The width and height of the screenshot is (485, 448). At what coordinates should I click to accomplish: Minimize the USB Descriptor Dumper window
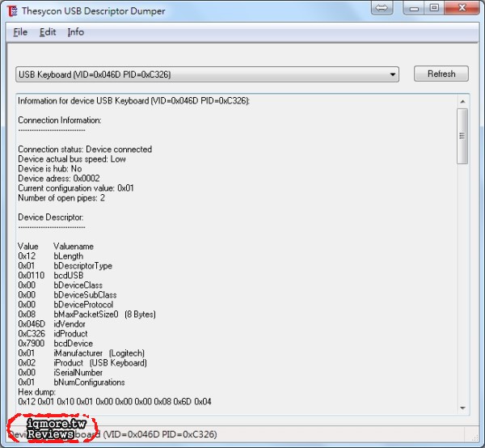pos(414,8)
